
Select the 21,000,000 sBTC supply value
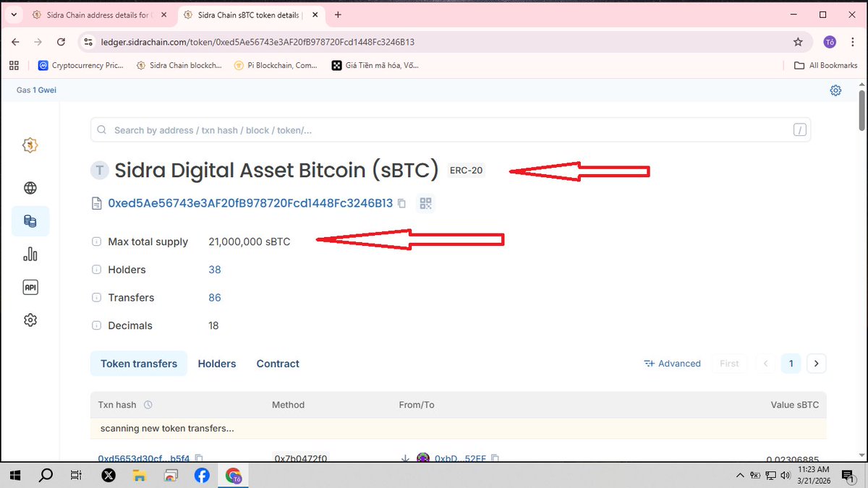(x=250, y=242)
